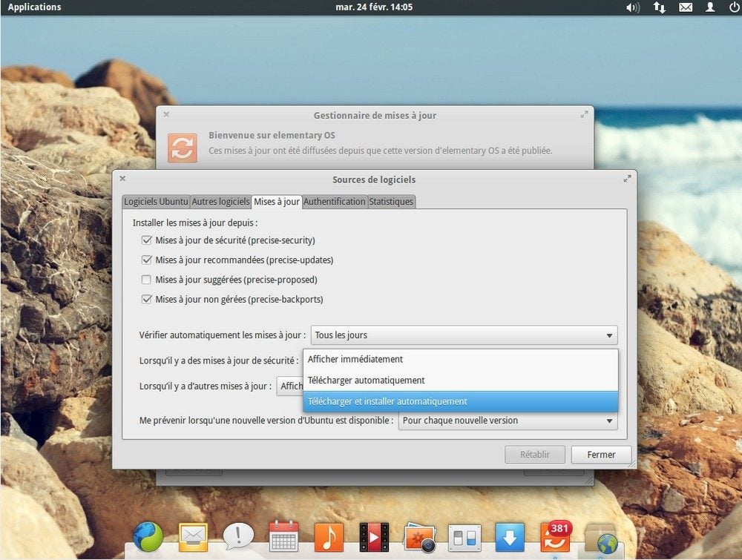The height and width of the screenshot is (560, 742).
Task: Maximize Gestionnaire de mises à jour window
Action: click(x=585, y=114)
